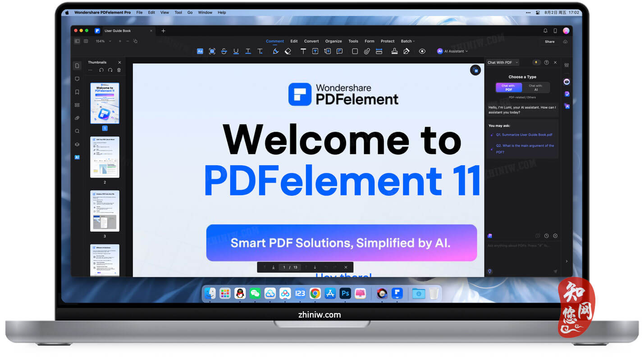Toggle the thumbnails page sidebar icon
The image size is (644, 359).
tap(77, 66)
